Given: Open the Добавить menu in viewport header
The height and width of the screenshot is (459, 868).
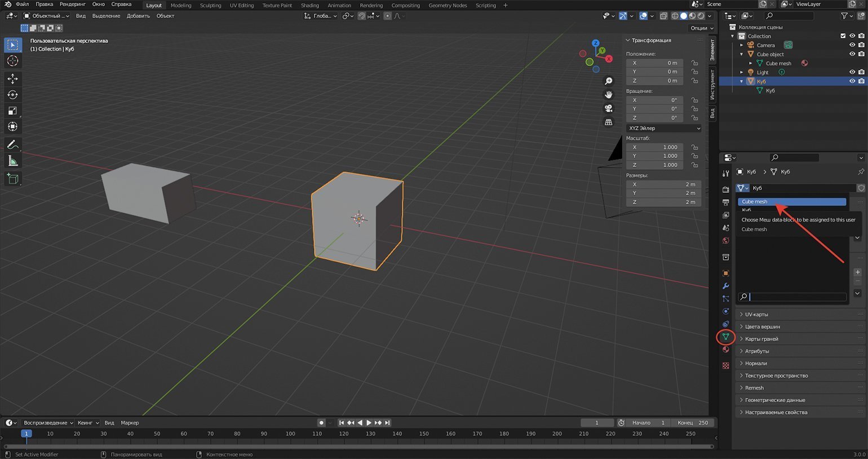Looking at the screenshot, I should [138, 16].
